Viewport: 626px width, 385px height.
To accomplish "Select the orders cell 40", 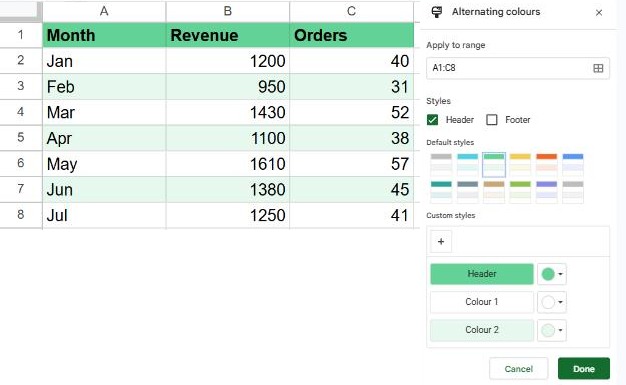I will pos(351,61).
